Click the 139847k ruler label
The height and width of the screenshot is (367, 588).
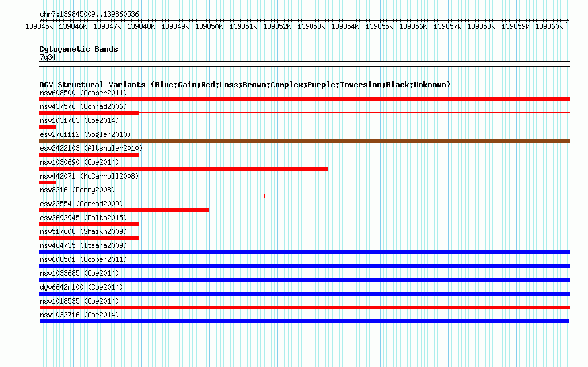107,26
